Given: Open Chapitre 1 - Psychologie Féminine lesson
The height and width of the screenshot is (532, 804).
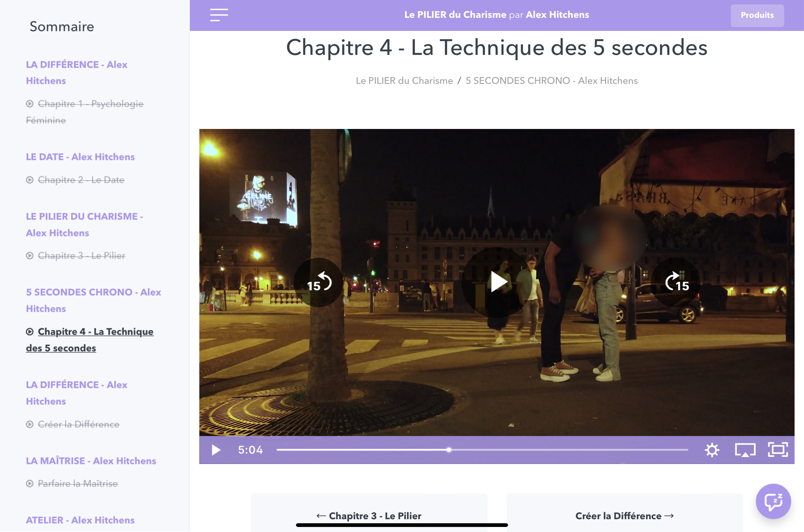Looking at the screenshot, I should click(x=90, y=104).
